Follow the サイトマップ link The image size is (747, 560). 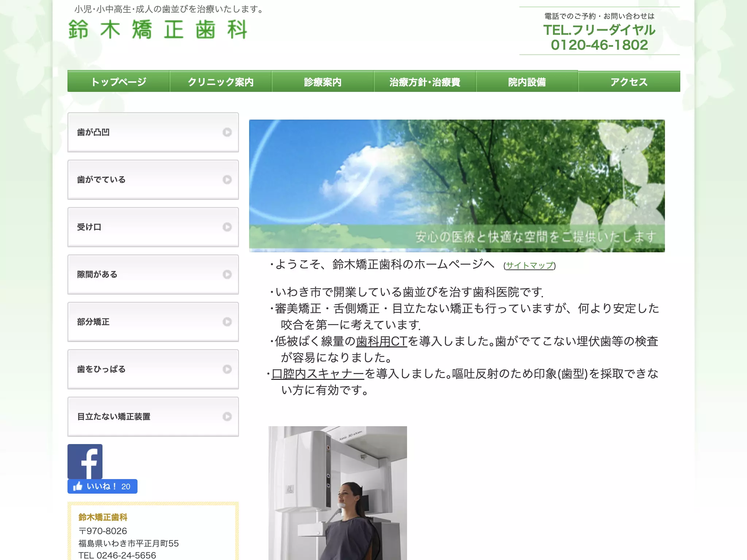click(530, 265)
